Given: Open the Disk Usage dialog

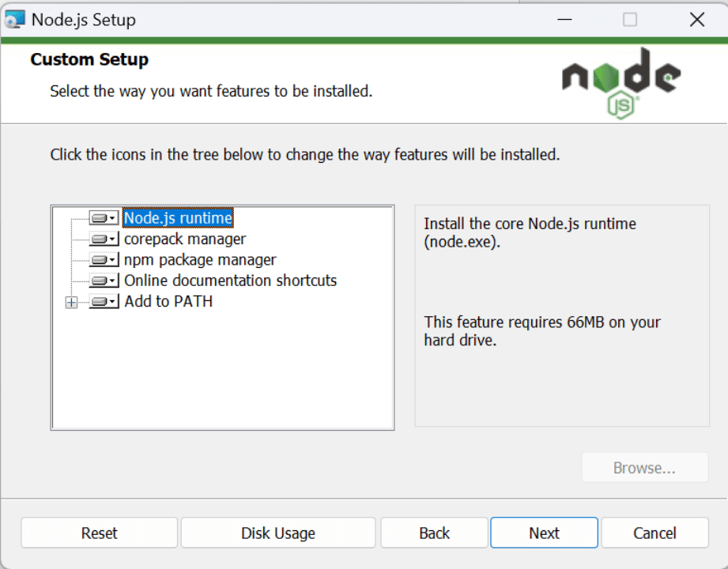Looking at the screenshot, I should [x=277, y=532].
